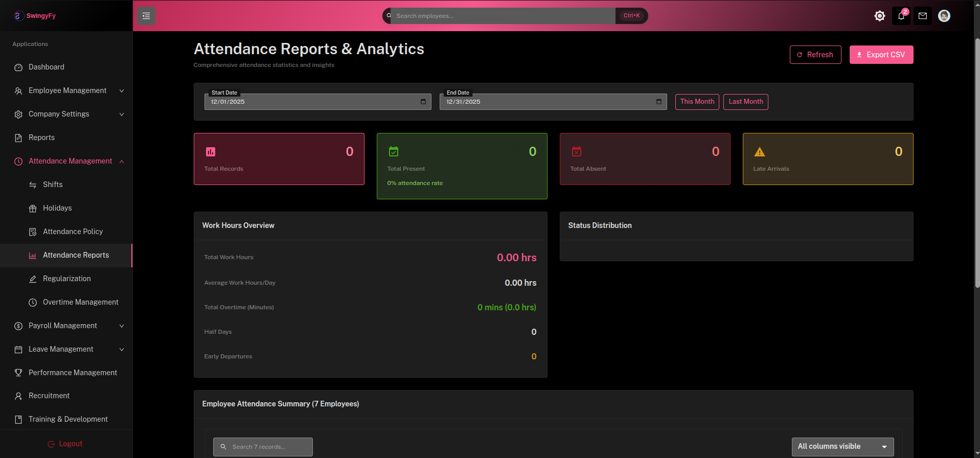Expand the Employee Management submenu
980x458 pixels.
[x=122, y=90]
